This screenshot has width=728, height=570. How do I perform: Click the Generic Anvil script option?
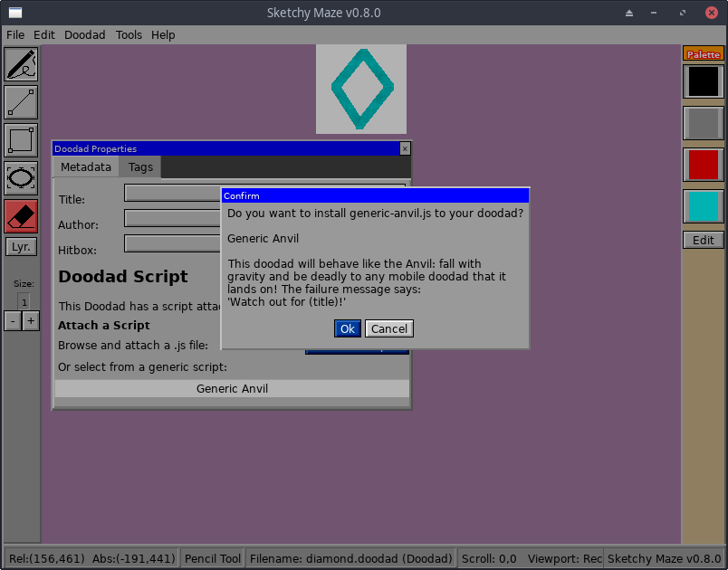[x=232, y=388]
